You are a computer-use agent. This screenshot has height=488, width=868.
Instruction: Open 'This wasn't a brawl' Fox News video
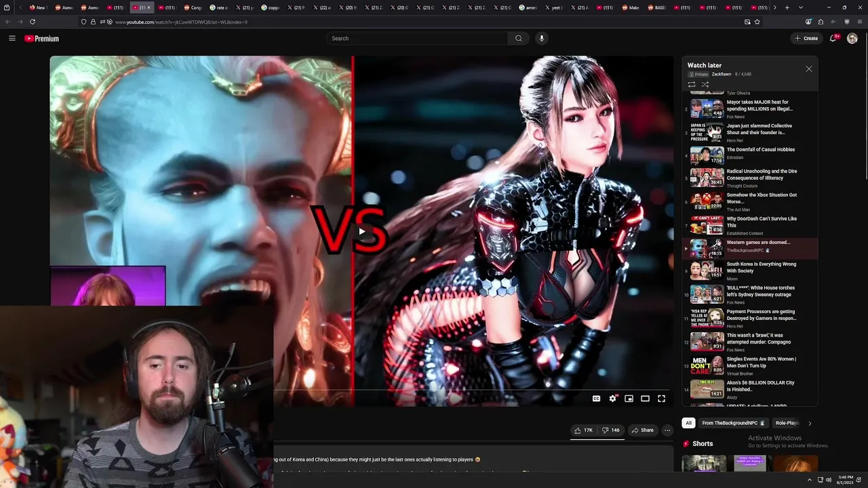750,342
